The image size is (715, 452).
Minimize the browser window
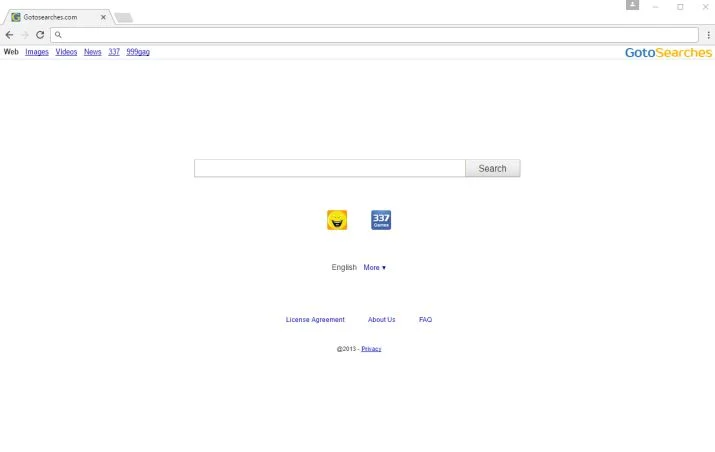[656, 7]
